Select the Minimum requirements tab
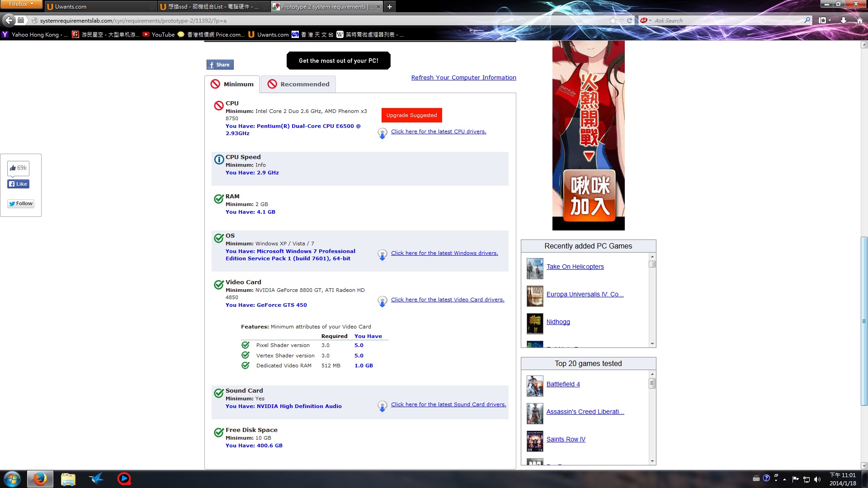Viewport: 868px width, 488px height. 232,84
